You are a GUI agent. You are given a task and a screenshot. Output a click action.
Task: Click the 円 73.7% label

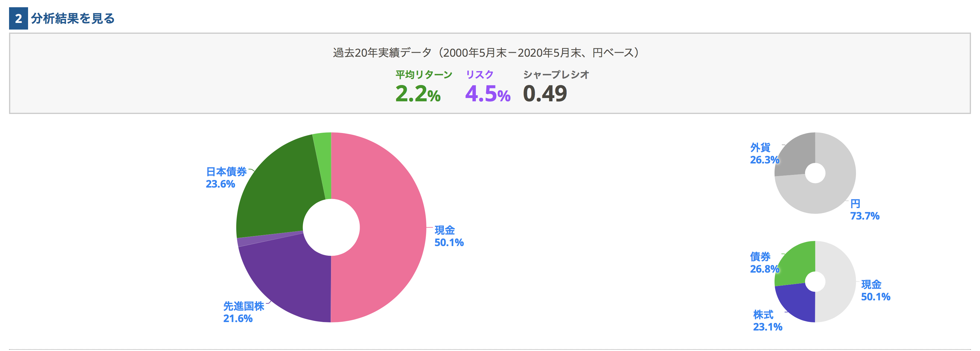tap(865, 210)
